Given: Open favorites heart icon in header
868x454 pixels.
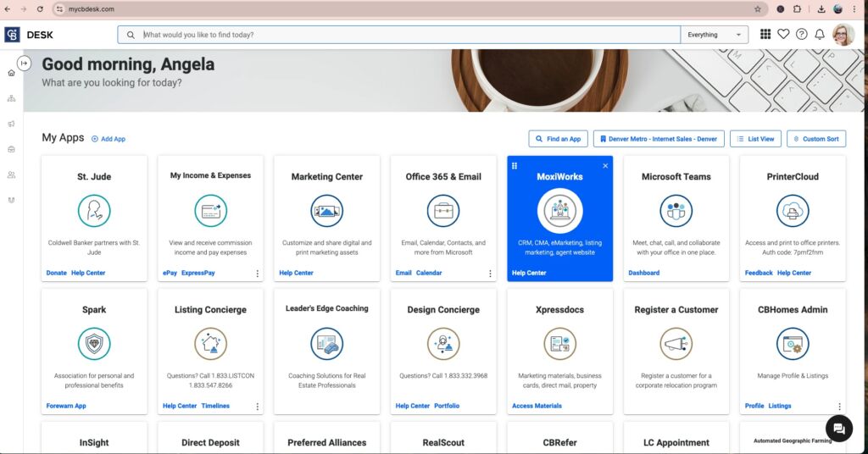Looking at the screenshot, I should pyautogui.click(x=783, y=34).
